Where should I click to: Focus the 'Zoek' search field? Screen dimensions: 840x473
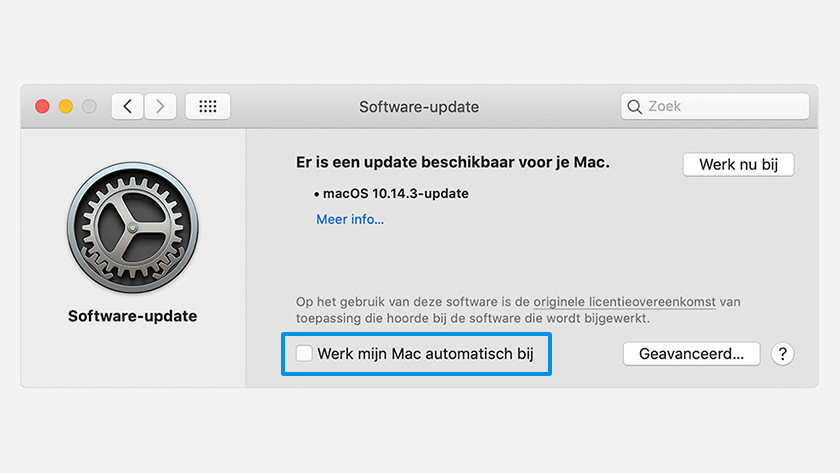click(x=720, y=106)
